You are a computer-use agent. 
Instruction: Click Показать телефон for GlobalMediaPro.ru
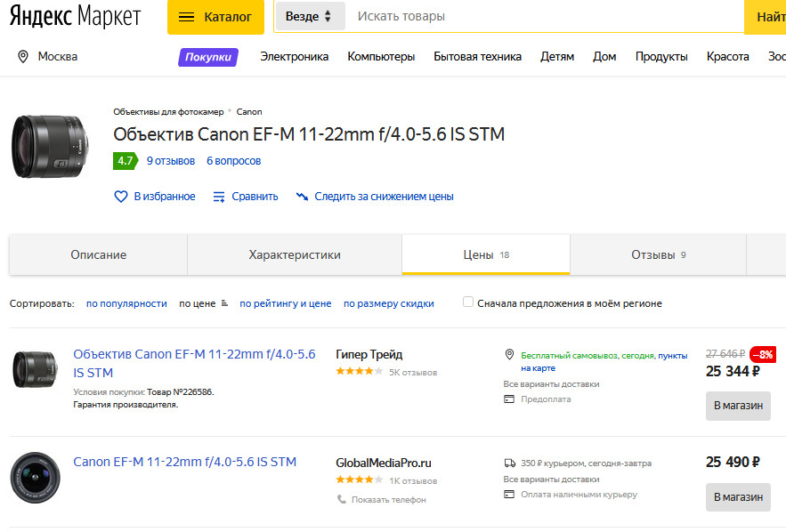pos(388,499)
